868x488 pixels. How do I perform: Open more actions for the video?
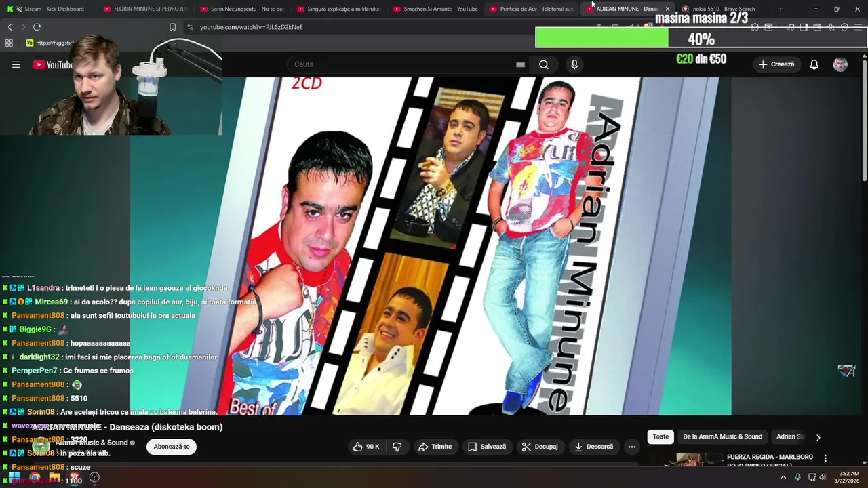[632, 447]
